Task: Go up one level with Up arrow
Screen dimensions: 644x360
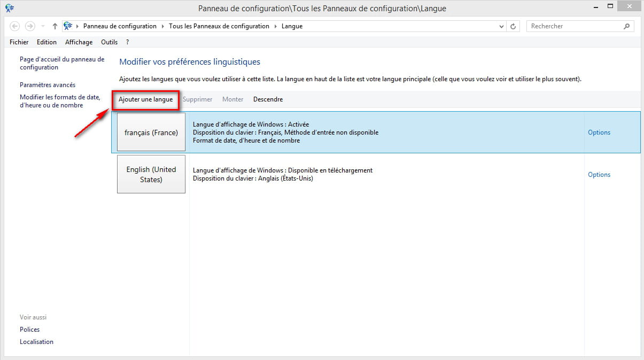Action: tap(55, 26)
